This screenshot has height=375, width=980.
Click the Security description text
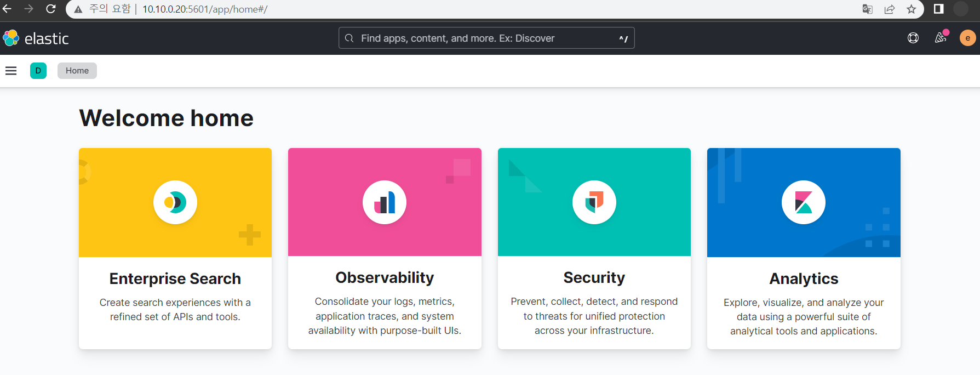(594, 316)
